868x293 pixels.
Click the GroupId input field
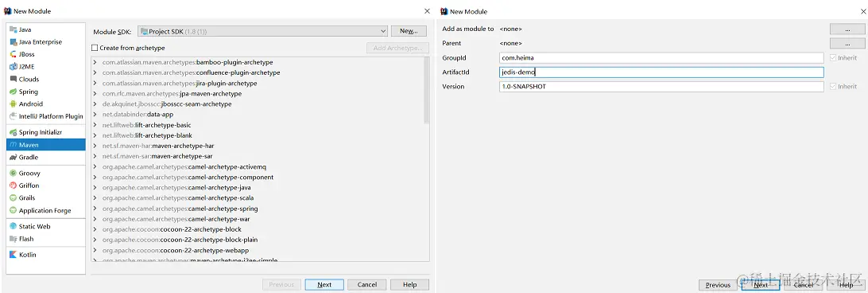(661, 57)
